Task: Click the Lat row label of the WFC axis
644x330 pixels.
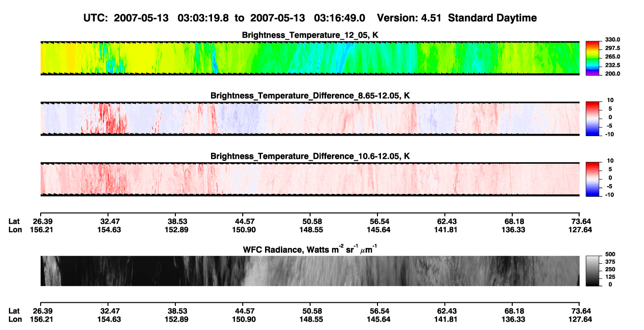Action: pyautogui.click(x=14, y=311)
